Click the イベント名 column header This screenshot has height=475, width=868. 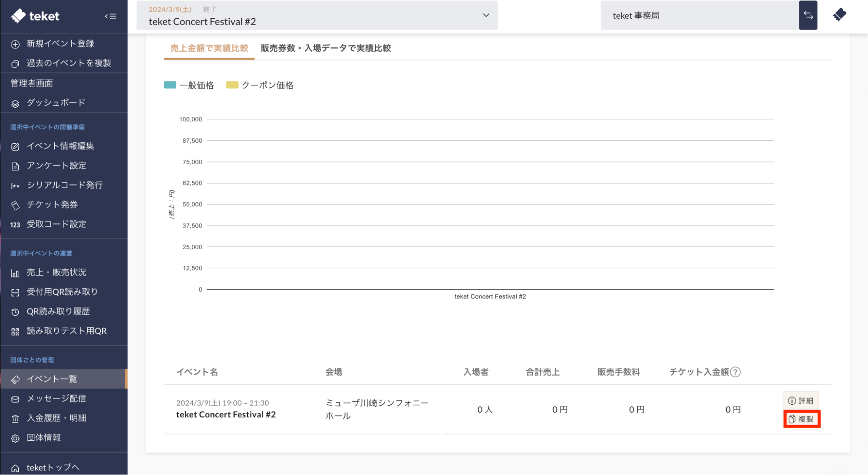coord(197,372)
